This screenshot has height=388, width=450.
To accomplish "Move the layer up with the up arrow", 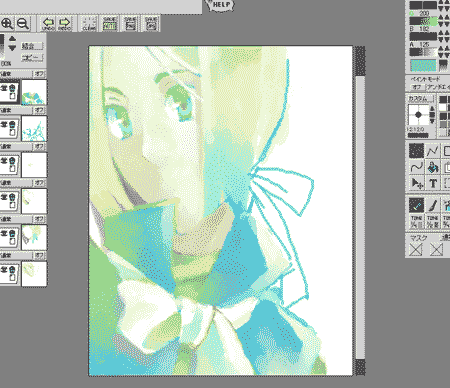I will click(12, 39).
